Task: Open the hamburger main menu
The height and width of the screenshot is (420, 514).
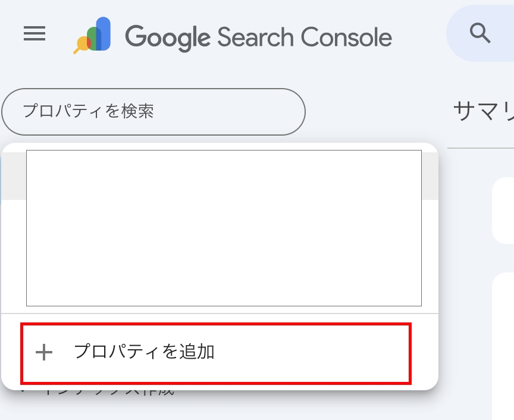Action: point(35,34)
